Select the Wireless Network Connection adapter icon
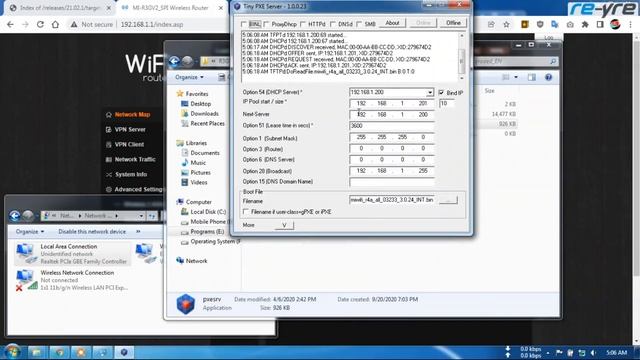 (x=26, y=280)
